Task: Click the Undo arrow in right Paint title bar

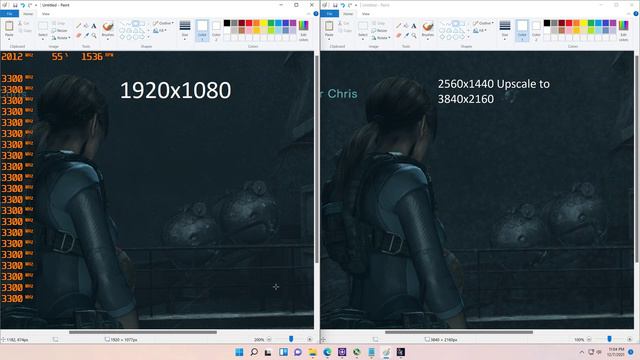Action: click(x=342, y=5)
